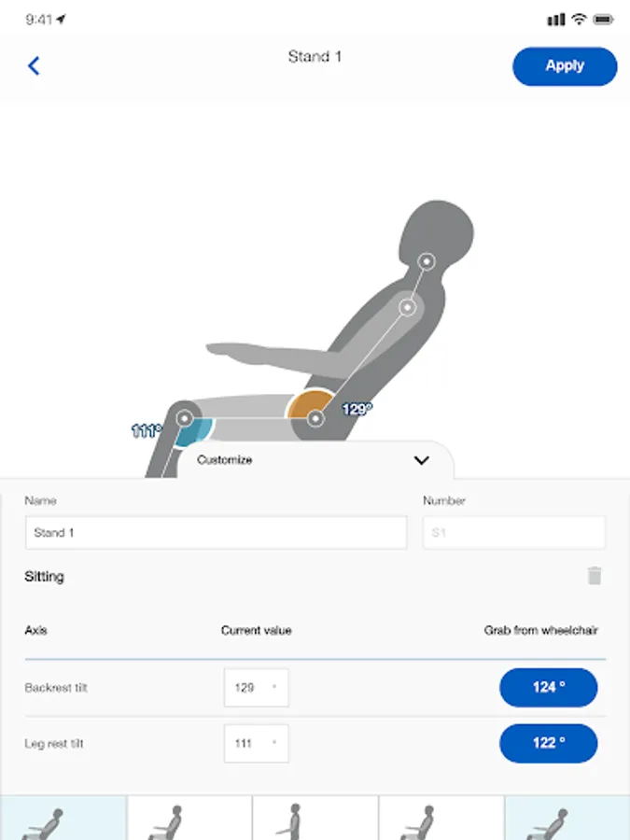Screen dimensions: 630x840
Task: Select the first reclined pose thumbnail
Action: click(x=63, y=819)
